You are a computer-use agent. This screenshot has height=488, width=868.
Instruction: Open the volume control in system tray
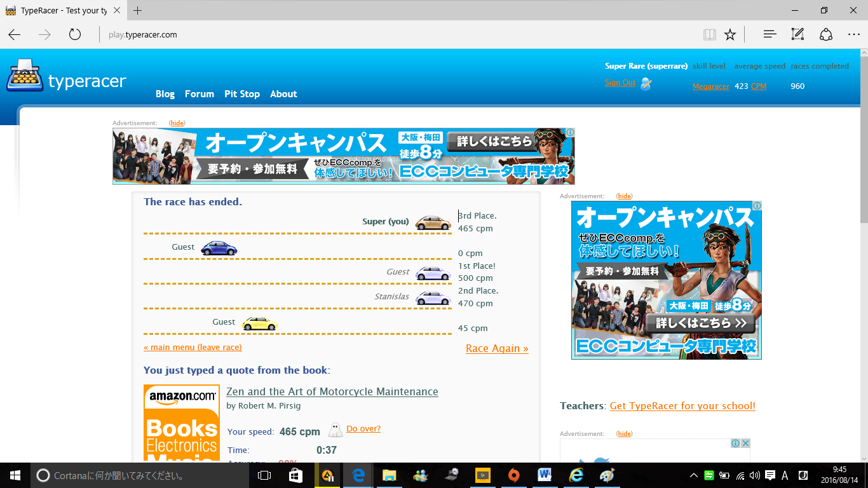point(755,475)
